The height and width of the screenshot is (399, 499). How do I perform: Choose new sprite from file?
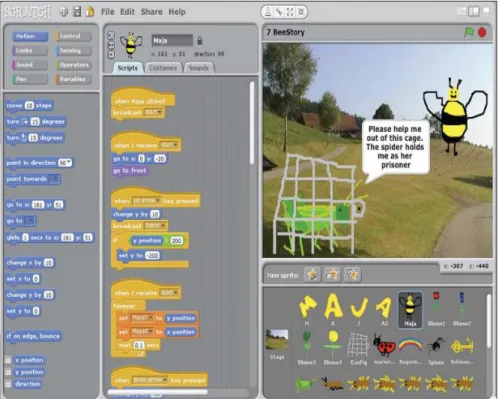click(x=332, y=275)
